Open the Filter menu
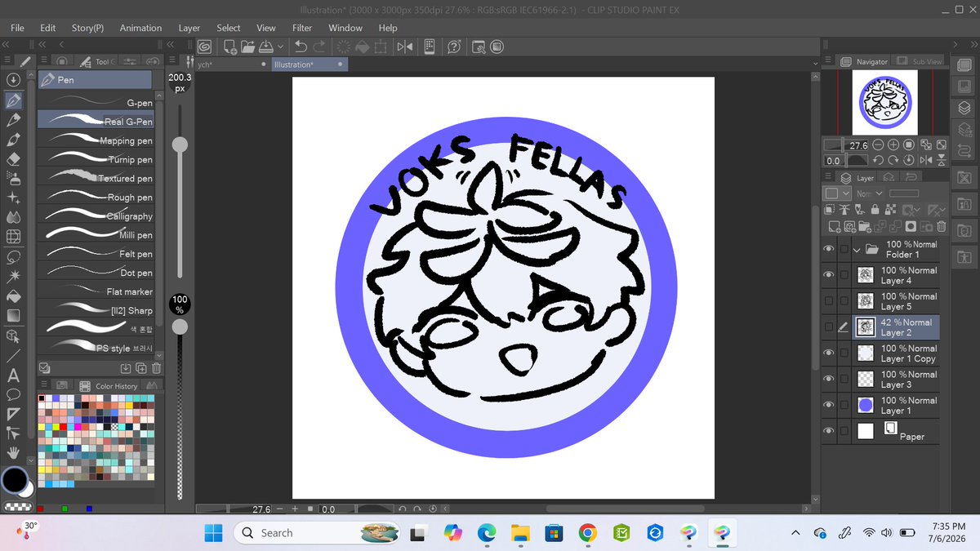This screenshot has height=551, width=980. click(302, 28)
